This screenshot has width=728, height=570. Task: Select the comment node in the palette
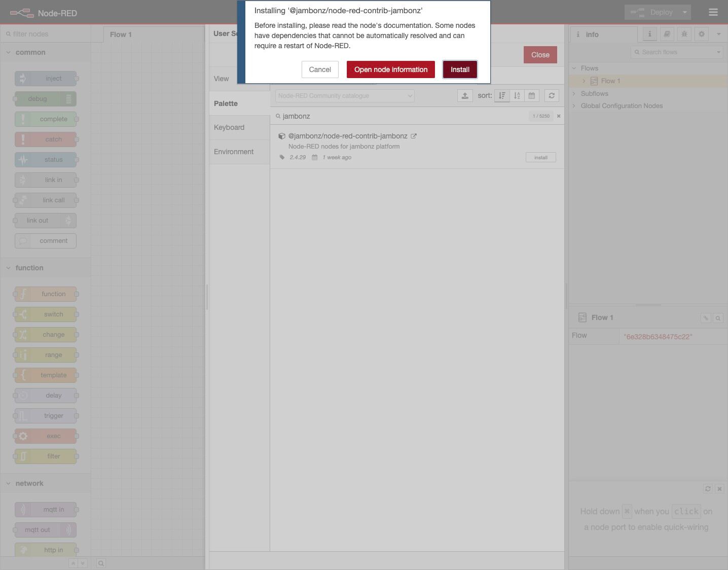click(x=46, y=241)
